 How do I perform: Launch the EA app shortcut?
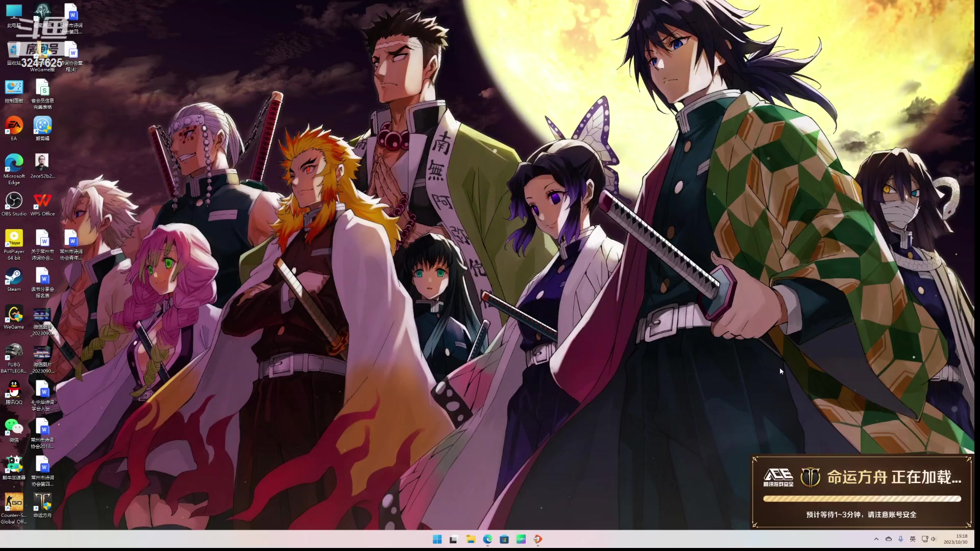(14, 129)
